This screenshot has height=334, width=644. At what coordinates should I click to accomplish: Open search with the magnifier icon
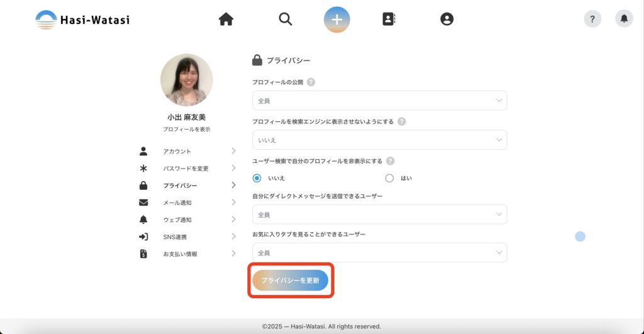pos(286,19)
